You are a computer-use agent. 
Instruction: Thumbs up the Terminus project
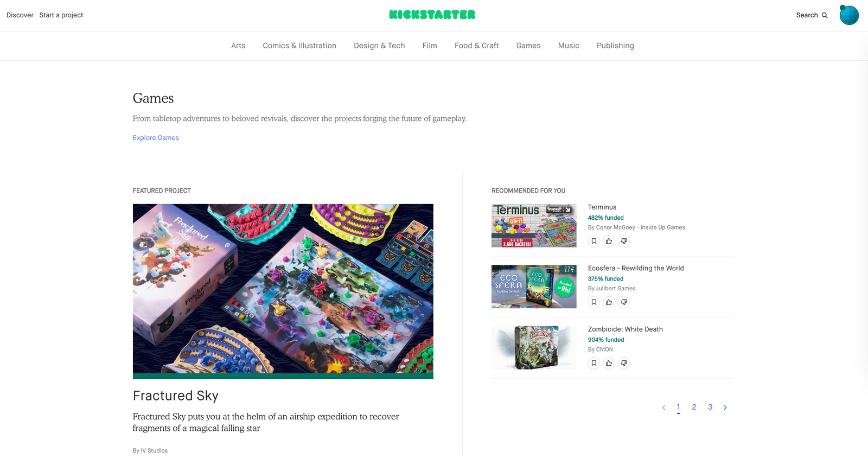click(x=609, y=241)
